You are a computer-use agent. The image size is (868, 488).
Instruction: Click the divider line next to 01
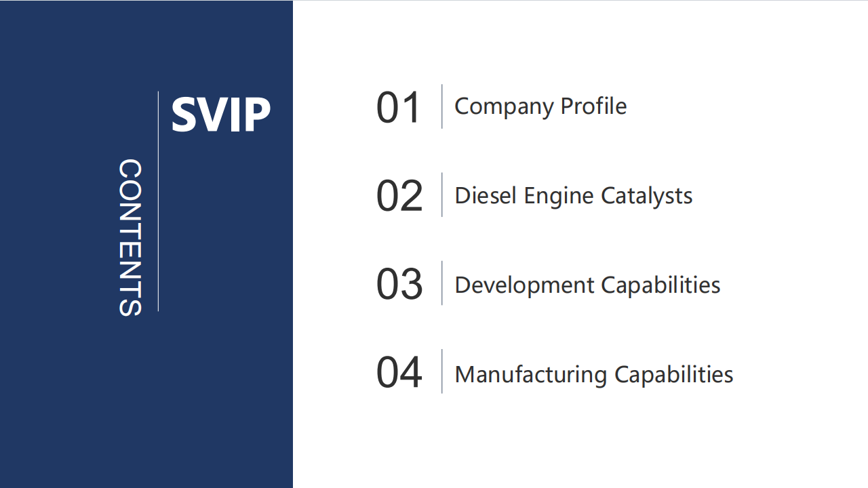[x=442, y=106]
